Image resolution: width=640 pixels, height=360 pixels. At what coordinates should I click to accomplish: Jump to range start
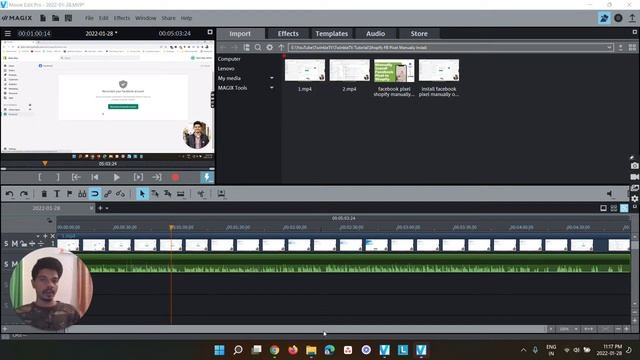pos(76,177)
